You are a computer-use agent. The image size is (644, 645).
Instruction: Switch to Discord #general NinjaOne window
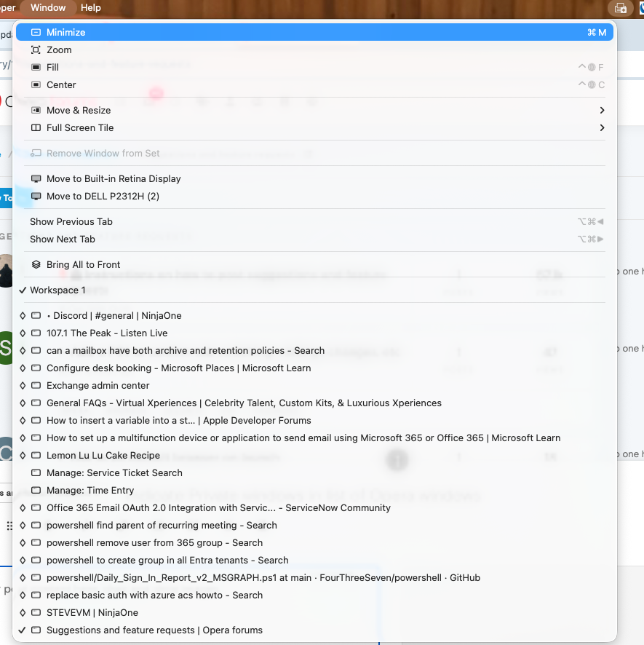pyautogui.click(x=314, y=315)
